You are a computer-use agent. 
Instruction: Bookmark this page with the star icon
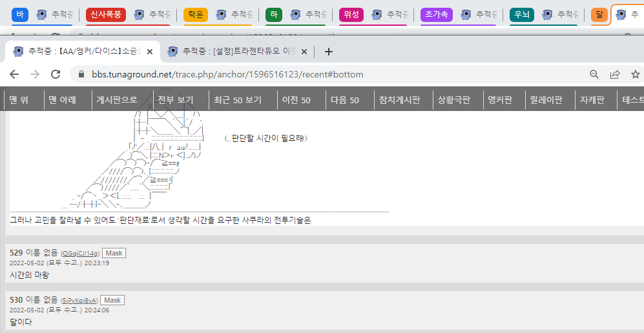pos(635,74)
